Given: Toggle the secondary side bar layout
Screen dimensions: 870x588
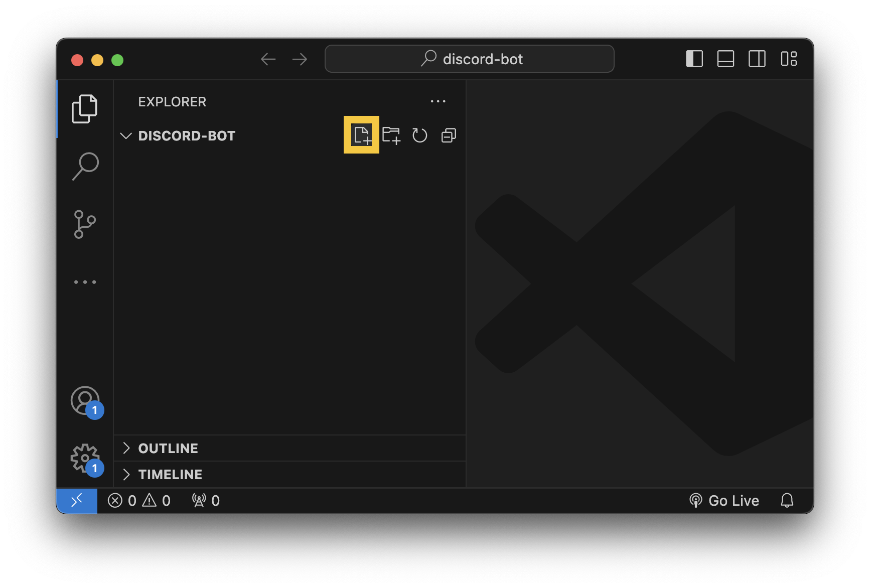Looking at the screenshot, I should 757,59.
